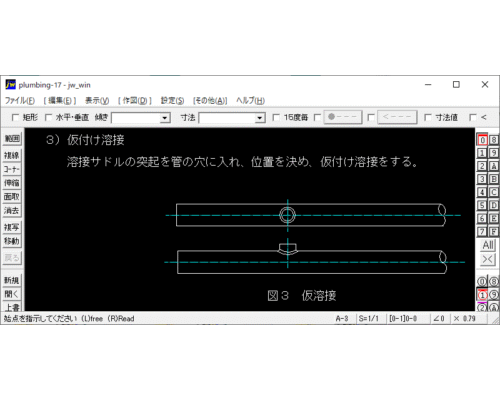Toggle square layer F button
500x400 pixels.
tap(494, 231)
